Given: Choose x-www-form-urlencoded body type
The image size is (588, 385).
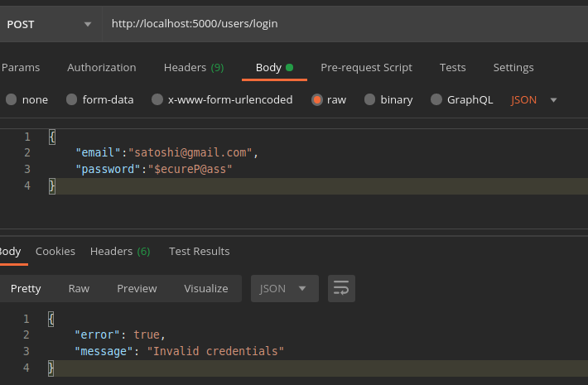Looking at the screenshot, I should [157, 99].
